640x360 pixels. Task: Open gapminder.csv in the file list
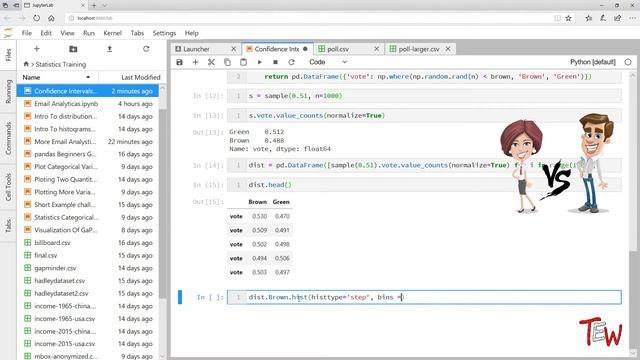coord(88,268)
